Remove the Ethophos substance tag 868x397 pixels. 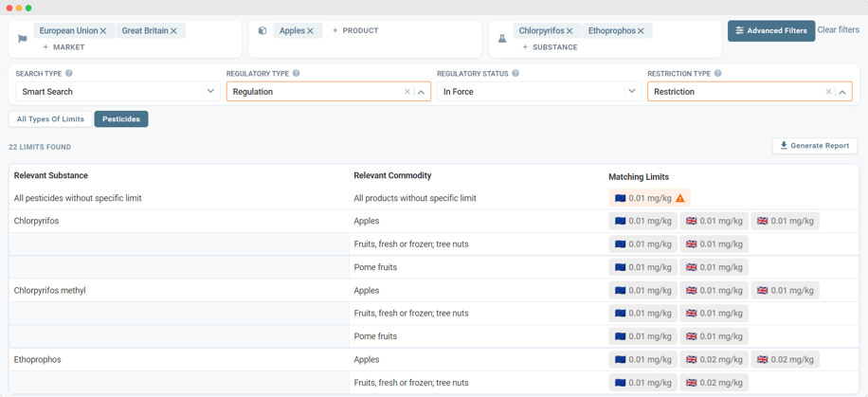(x=642, y=31)
